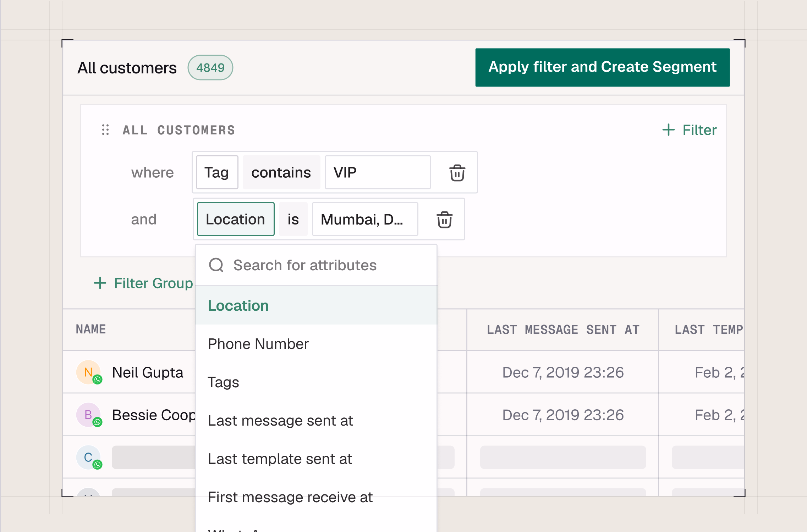Viewport: 807px width, 532px height.
Task: Click the drag handle beside ALL CUSTOMERS
Action: 105,130
